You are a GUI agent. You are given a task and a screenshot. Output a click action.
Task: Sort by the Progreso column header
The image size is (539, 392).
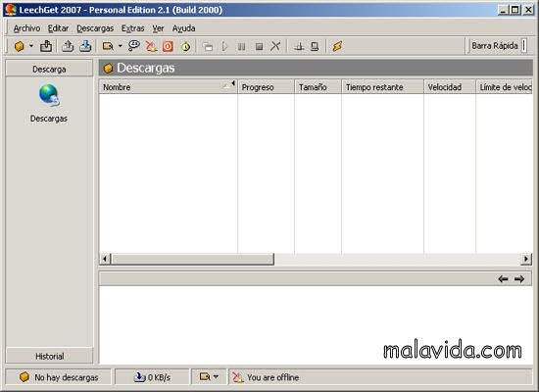pos(266,87)
